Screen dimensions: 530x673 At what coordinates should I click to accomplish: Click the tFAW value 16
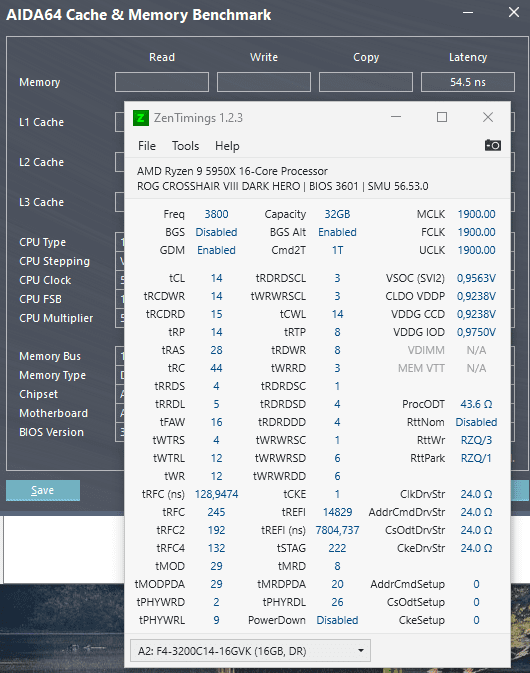coord(216,422)
